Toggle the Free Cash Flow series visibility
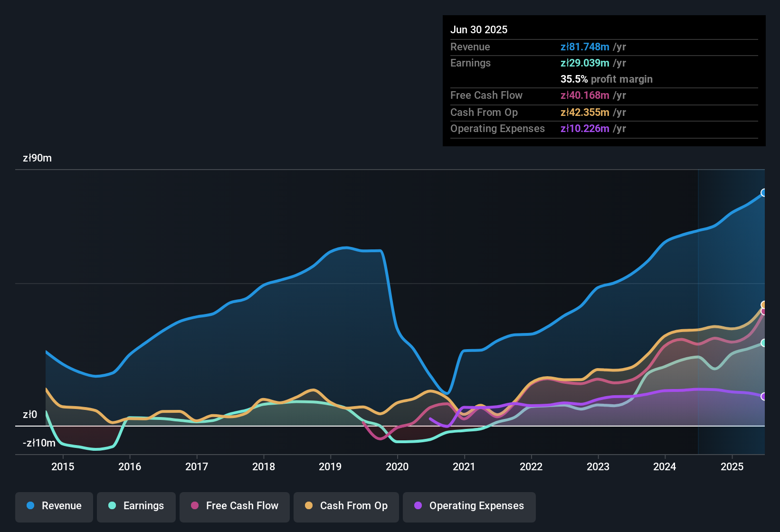The width and height of the screenshot is (780, 532). [x=234, y=506]
